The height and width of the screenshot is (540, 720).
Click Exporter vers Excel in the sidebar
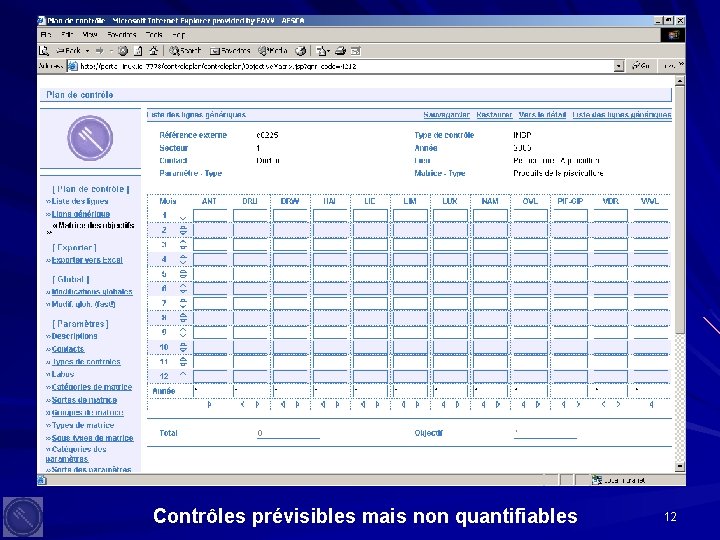coord(87,260)
